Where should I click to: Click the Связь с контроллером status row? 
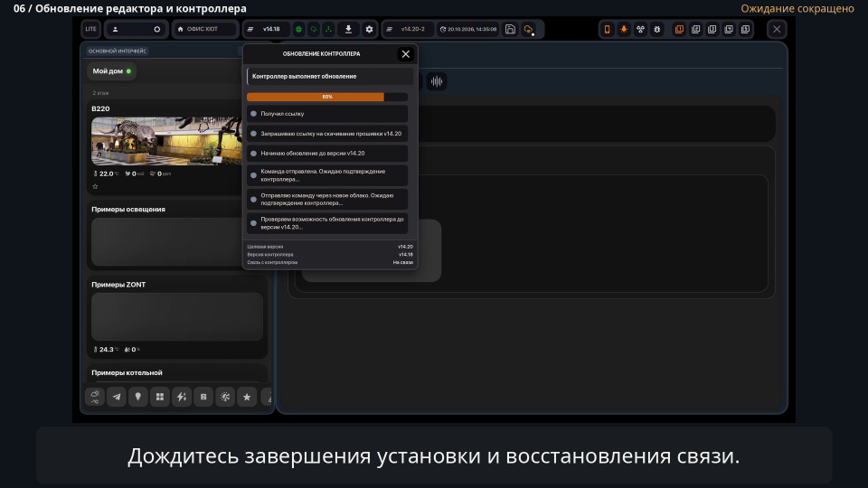pyautogui.click(x=330, y=262)
